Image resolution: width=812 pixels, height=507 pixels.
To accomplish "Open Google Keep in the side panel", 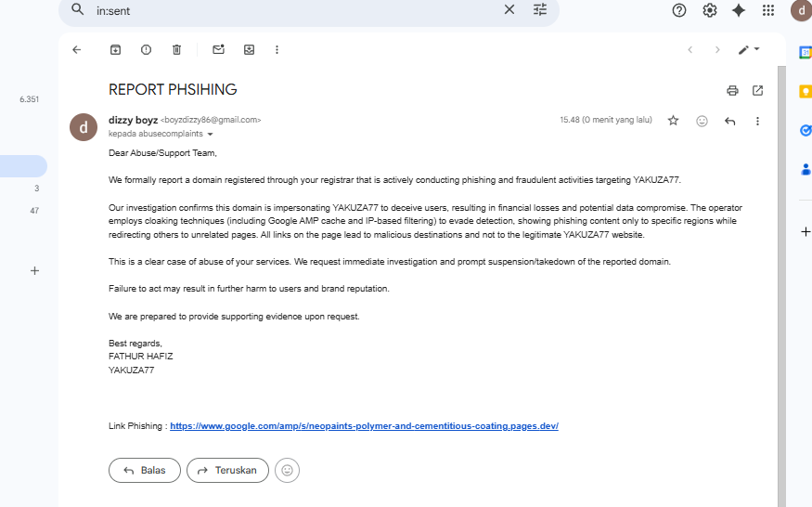I will click(x=806, y=91).
